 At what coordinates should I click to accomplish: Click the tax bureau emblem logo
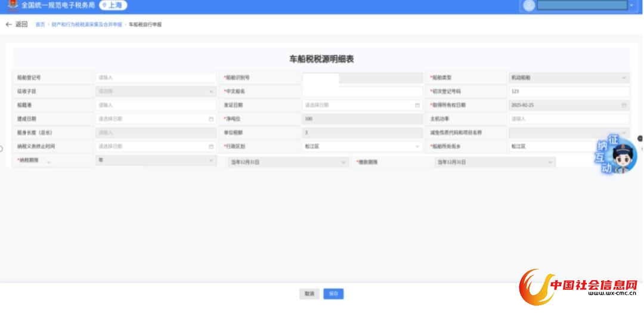click(12, 5)
